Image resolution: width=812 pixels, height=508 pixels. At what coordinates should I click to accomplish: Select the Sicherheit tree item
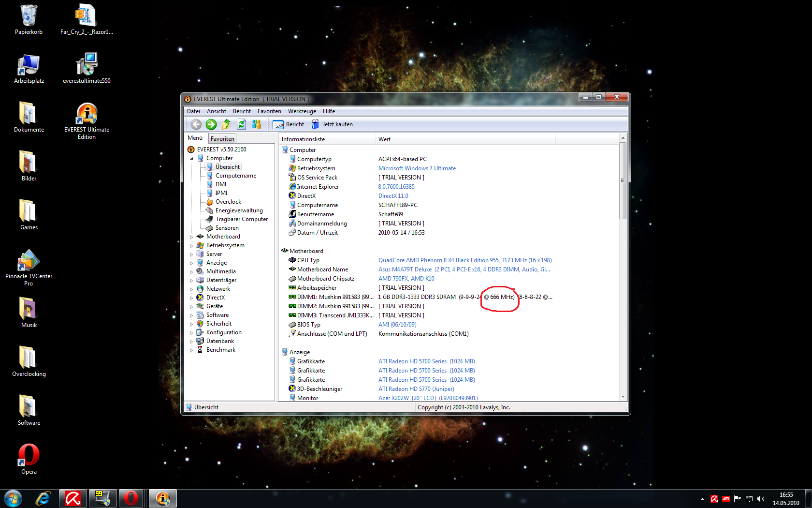pos(218,324)
